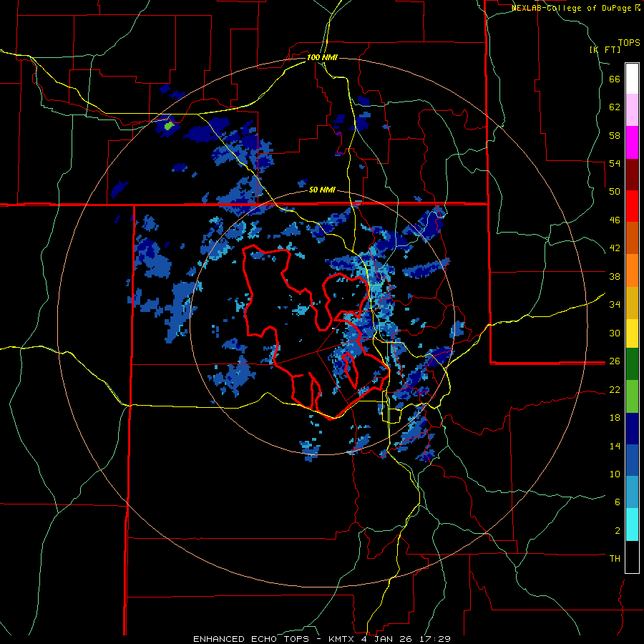Click the "6" legend value

click(618, 502)
